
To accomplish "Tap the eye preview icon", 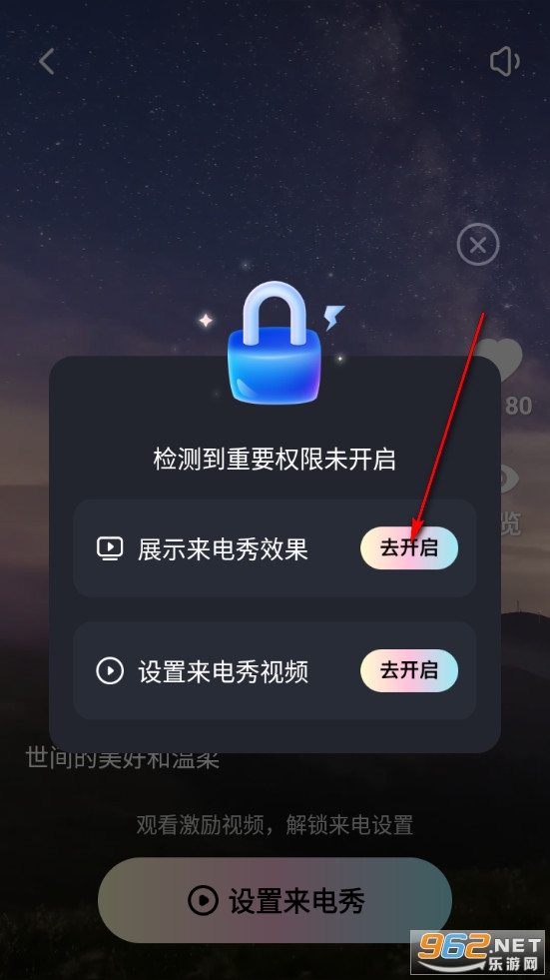I will coord(511,480).
